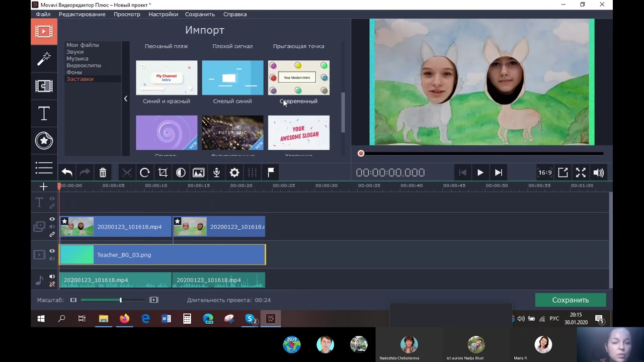Mute the main video track speaker
The image size is (644, 362).
tap(52, 258)
